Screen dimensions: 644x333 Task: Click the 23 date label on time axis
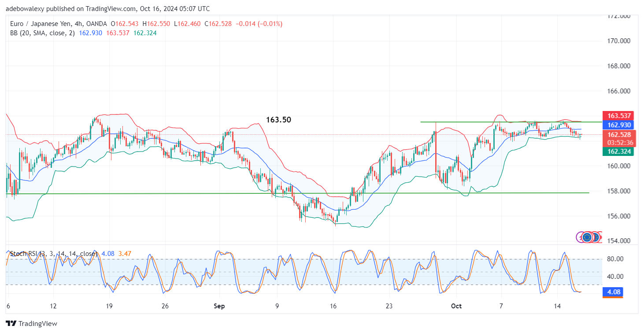(x=389, y=306)
